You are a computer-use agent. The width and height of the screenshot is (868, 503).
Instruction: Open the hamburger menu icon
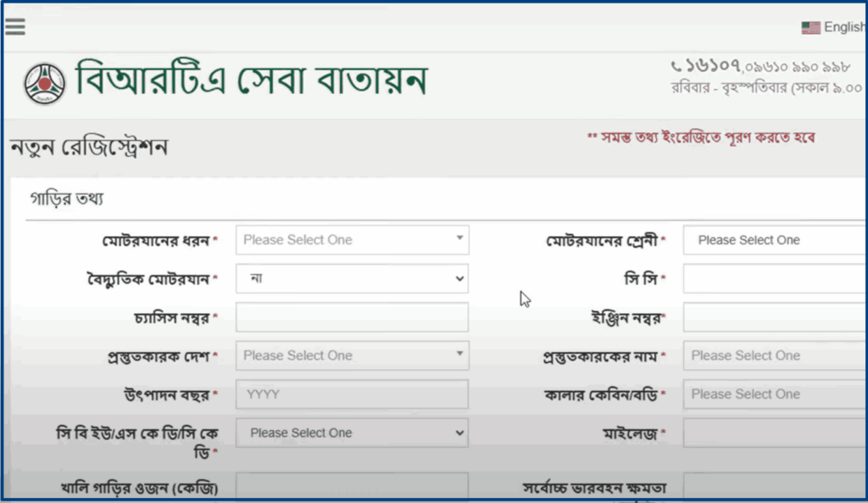(14, 26)
